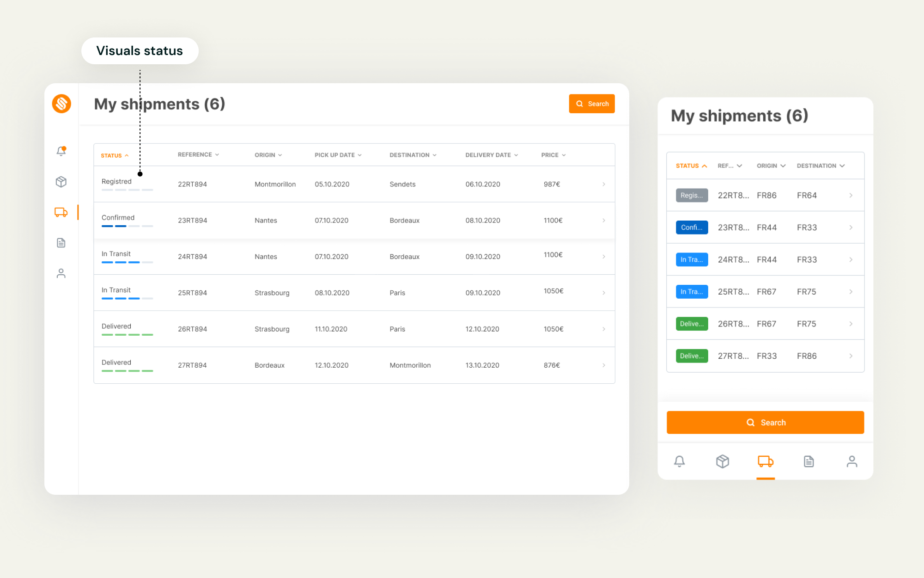Image resolution: width=924 pixels, height=578 pixels.
Task: Toggle Status sort in desktop table
Action: 115,155
